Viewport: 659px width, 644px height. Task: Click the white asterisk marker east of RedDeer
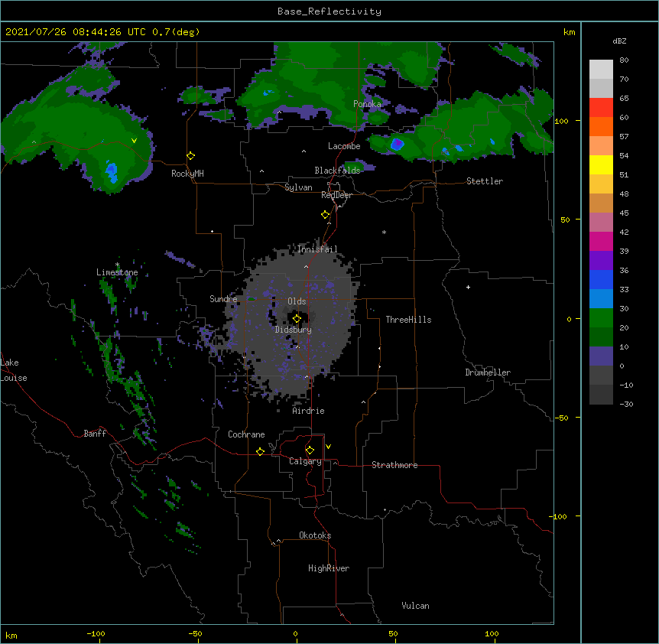pos(384,233)
